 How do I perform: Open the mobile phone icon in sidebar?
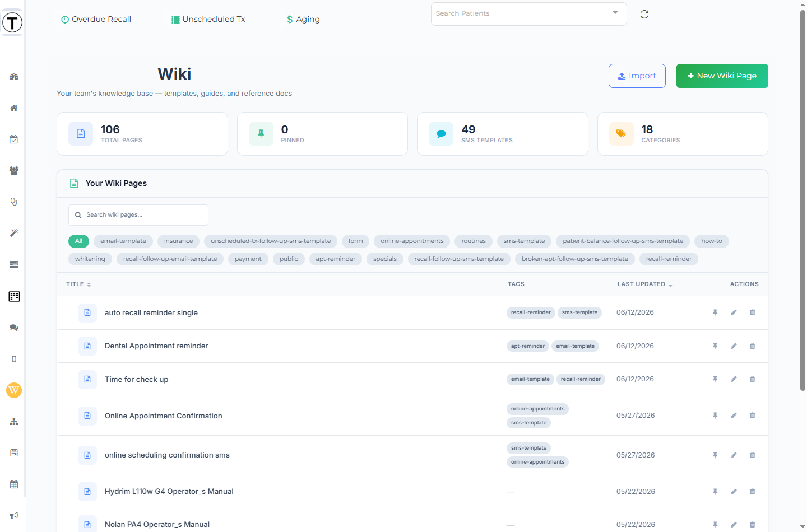point(14,359)
